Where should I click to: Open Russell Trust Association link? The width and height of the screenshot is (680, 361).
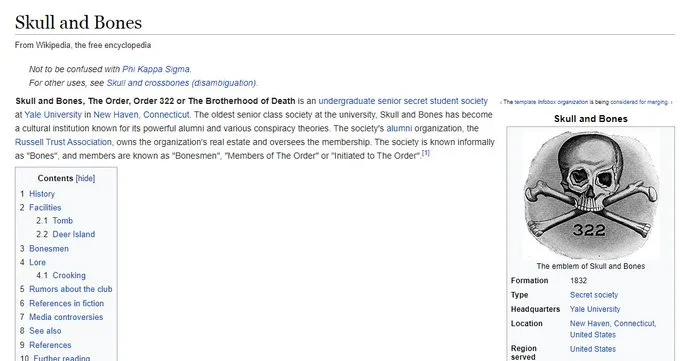click(63, 142)
